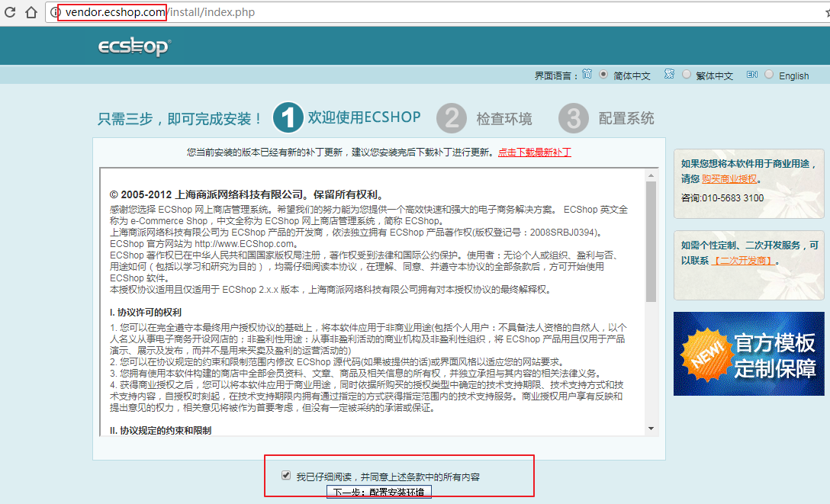The height and width of the screenshot is (504, 830).
Task: Click the step 2 circle icon
Action: point(451,118)
